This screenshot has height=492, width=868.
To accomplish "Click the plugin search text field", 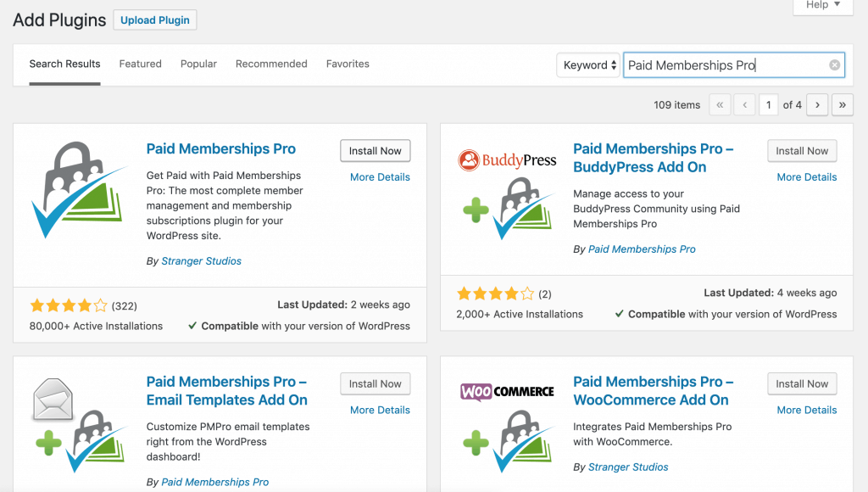I will [x=734, y=65].
